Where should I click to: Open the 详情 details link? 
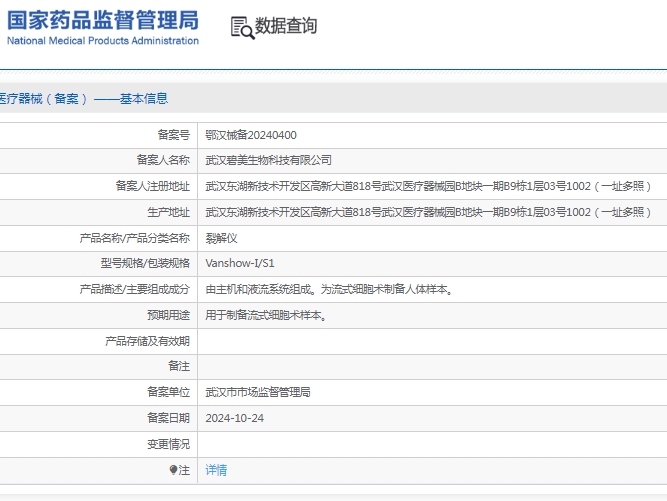216,470
